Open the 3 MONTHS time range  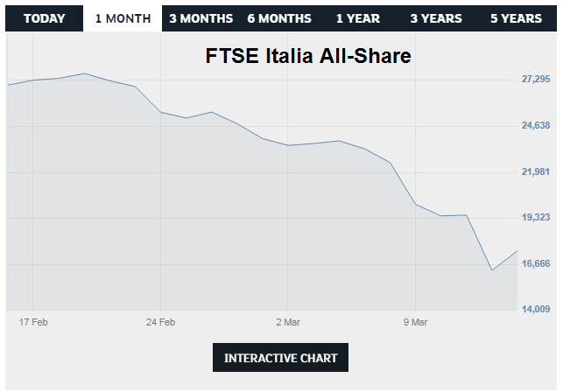[201, 17]
